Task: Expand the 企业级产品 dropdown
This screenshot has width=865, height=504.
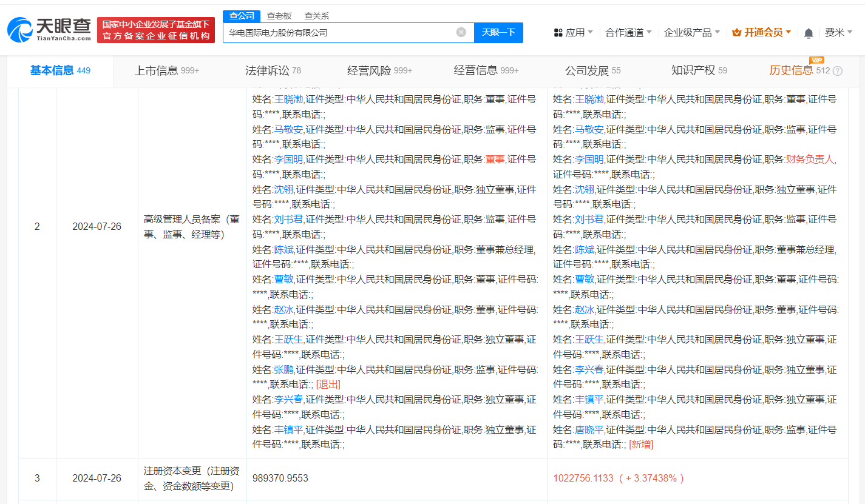Action: pyautogui.click(x=692, y=33)
